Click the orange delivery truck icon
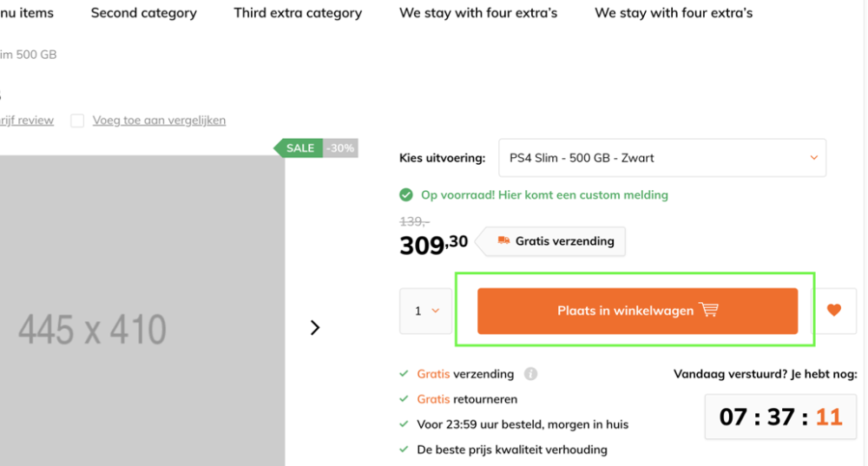Screen dimensions: 868x466 [x=503, y=240]
